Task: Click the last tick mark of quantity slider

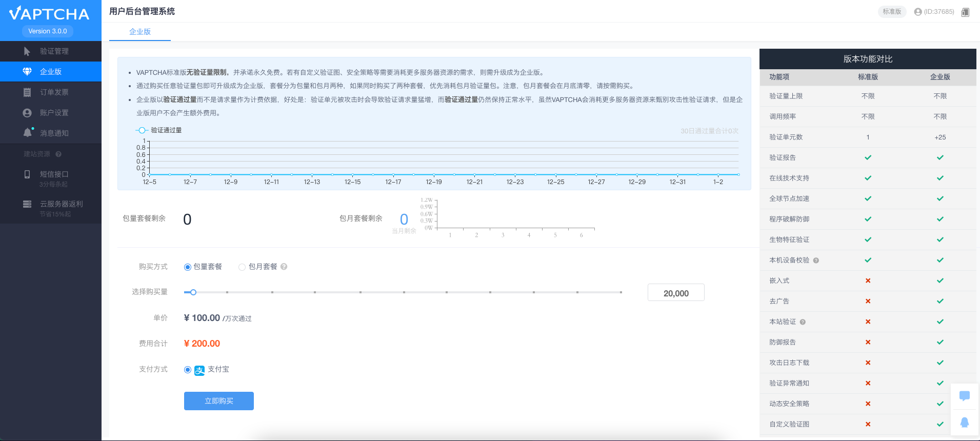Action: point(621,292)
